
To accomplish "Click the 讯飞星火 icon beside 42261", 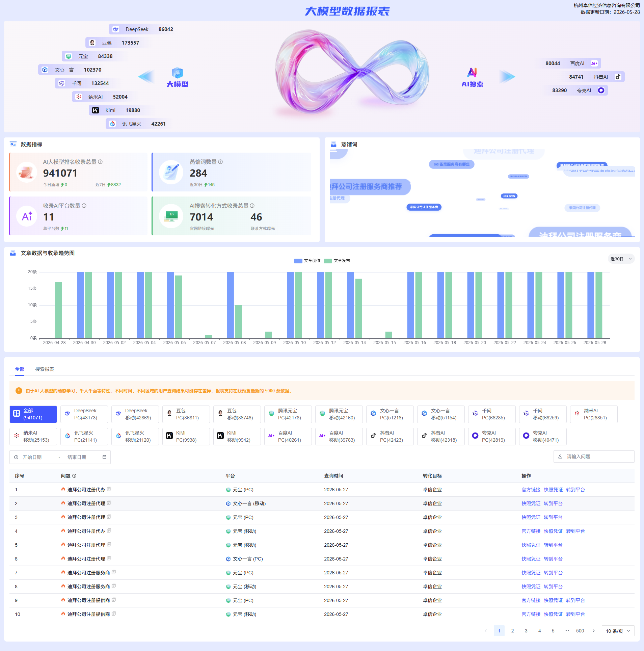I will [112, 124].
